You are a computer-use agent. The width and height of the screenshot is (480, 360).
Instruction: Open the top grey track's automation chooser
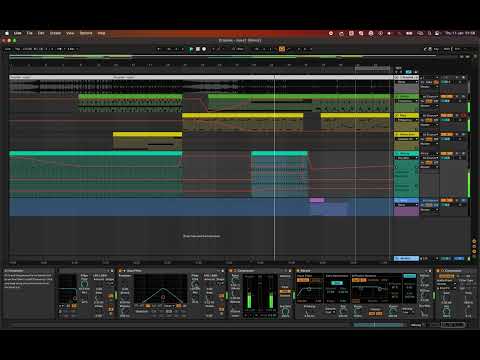pos(407,82)
